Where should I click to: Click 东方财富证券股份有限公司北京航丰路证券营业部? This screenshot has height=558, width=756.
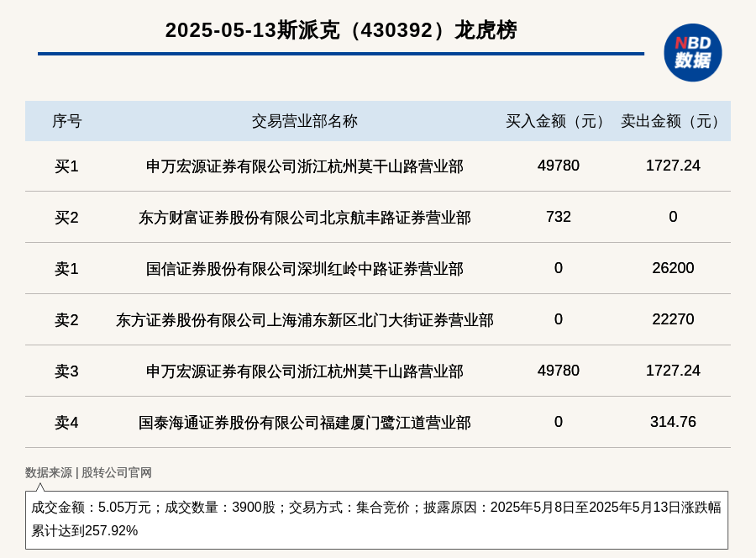click(304, 218)
